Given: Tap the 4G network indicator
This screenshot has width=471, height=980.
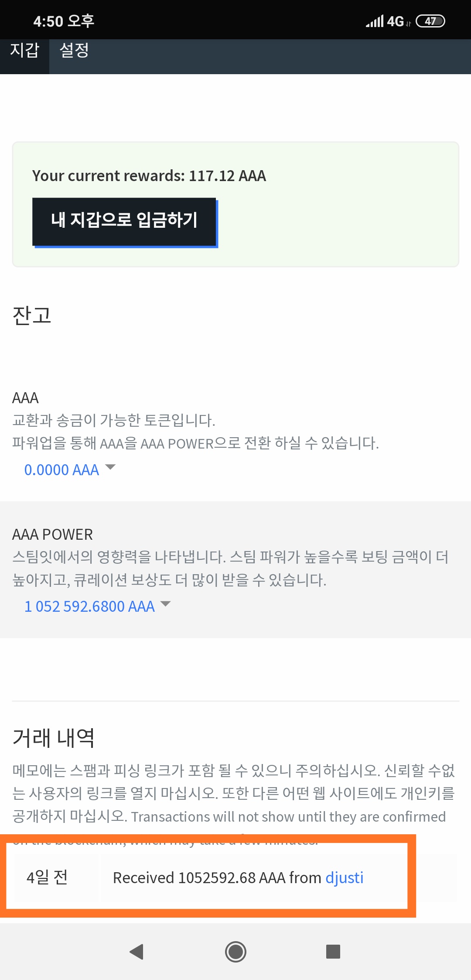Looking at the screenshot, I should pos(396,21).
